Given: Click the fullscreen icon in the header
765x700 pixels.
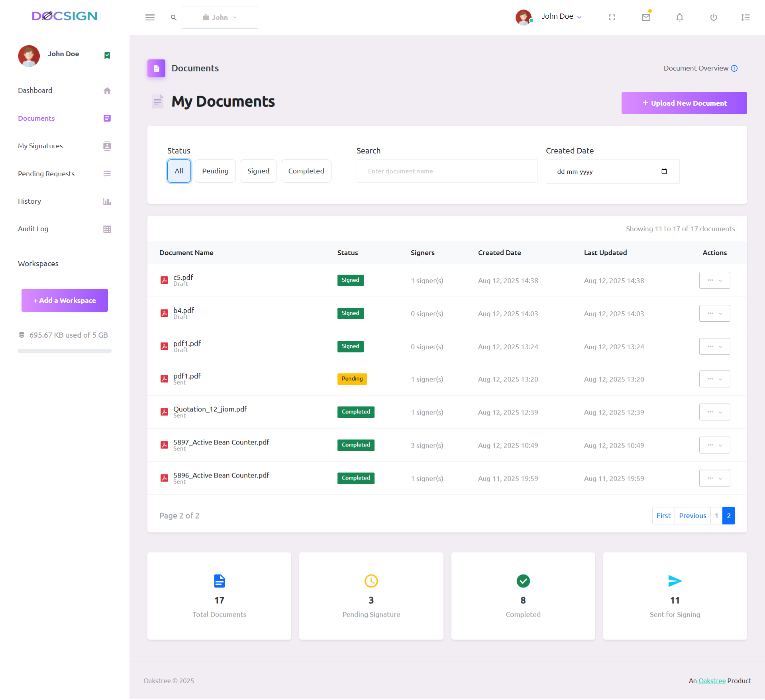Looking at the screenshot, I should tap(612, 17).
